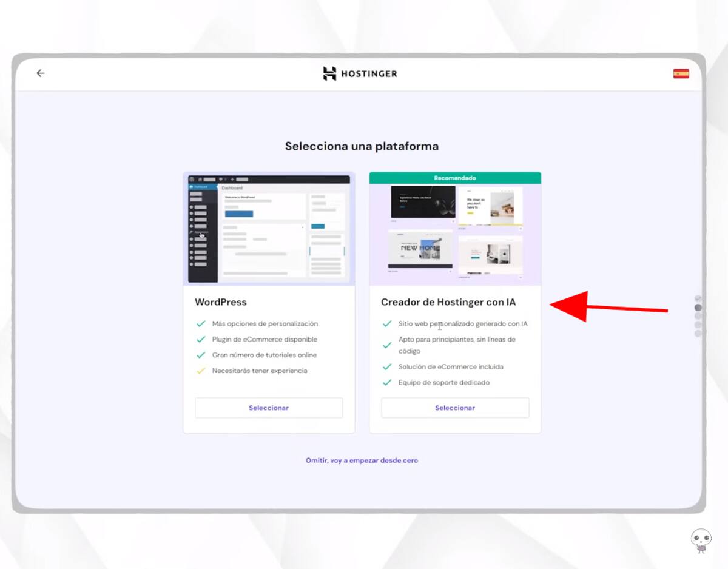
Task: Select the highlighted active step dot
Action: pos(698,308)
